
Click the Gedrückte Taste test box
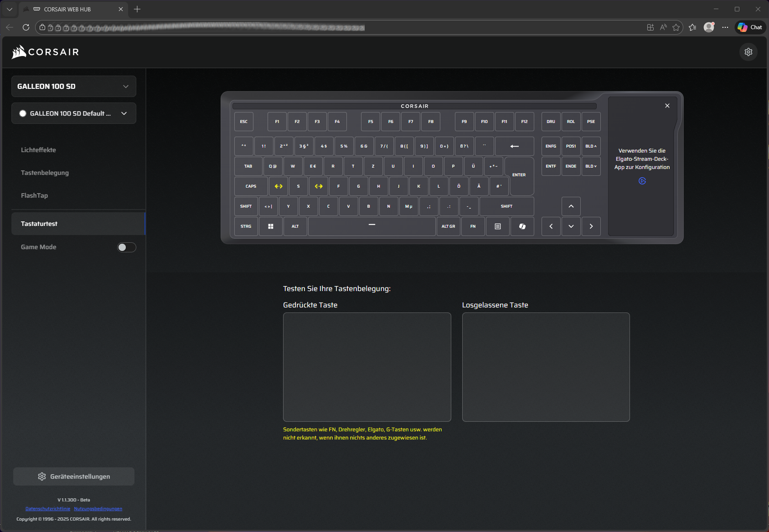pyautogui.click(x=367, y=367)
